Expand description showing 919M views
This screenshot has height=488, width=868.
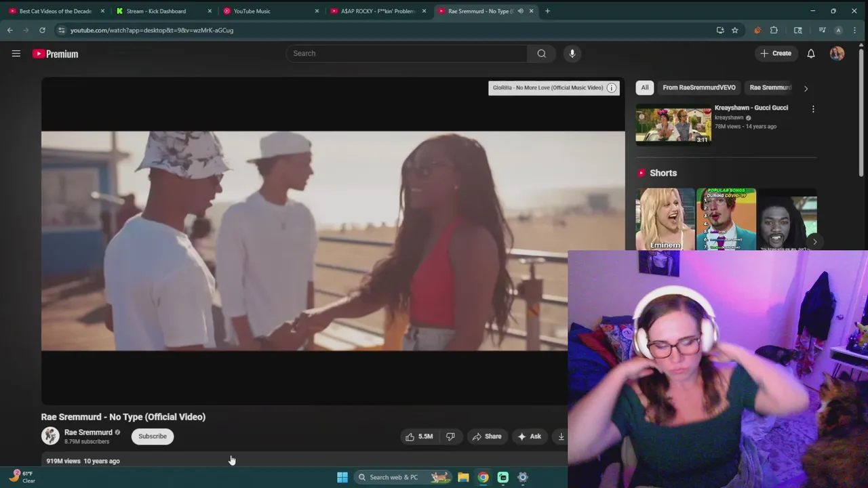point(83,461)
